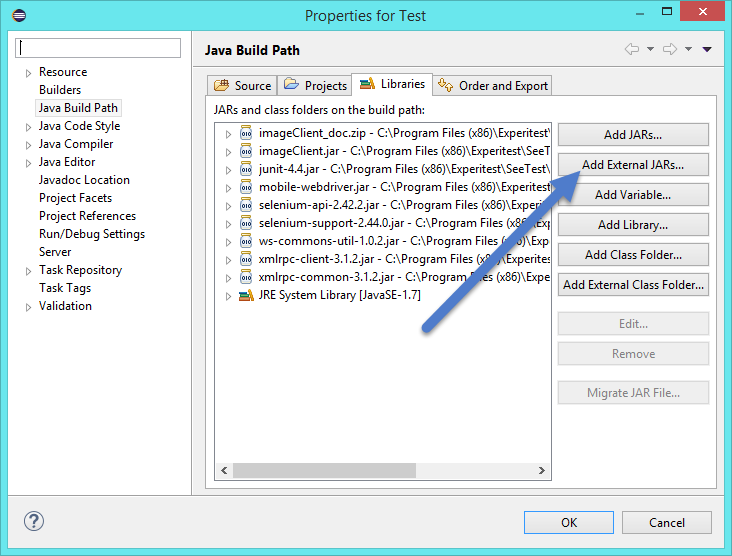Click the mobile-webdriver.jar file icon
Screen dimensions: 732x556
pos(246,187)
